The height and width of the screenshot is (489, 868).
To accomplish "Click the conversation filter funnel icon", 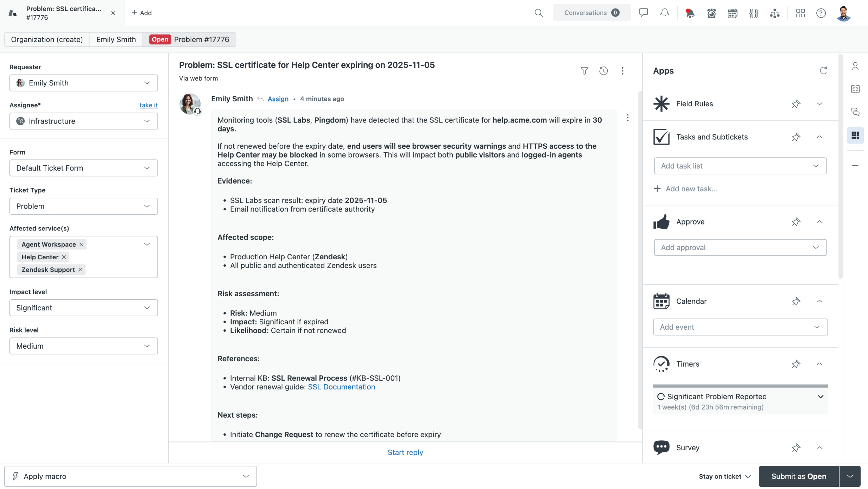I will [584, 71].
